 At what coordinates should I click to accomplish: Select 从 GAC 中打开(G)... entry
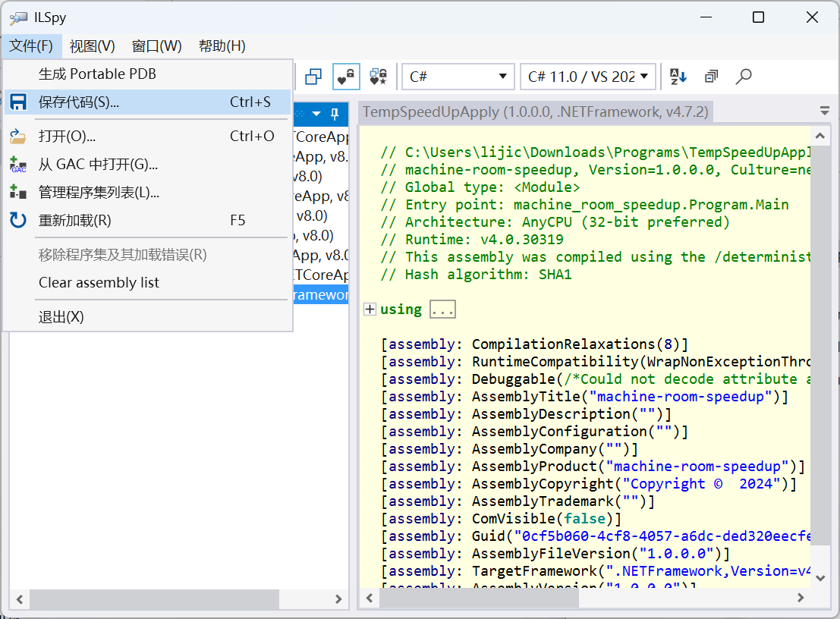click(148, 165)
